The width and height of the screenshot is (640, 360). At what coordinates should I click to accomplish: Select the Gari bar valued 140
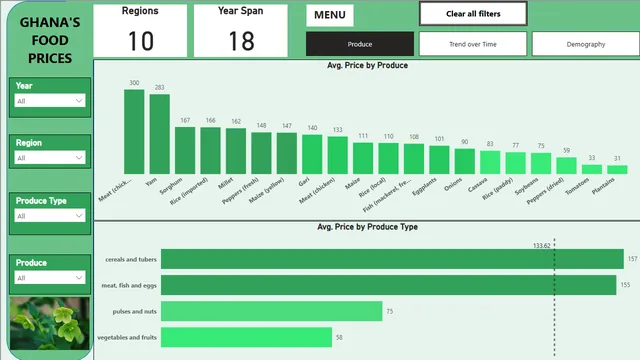312,154
